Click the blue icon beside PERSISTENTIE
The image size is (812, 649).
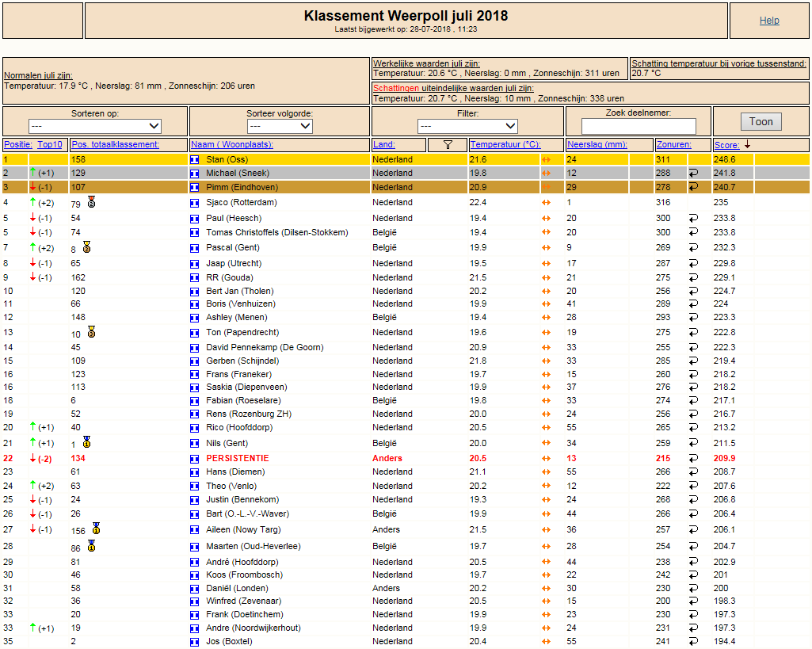(194, 459)
